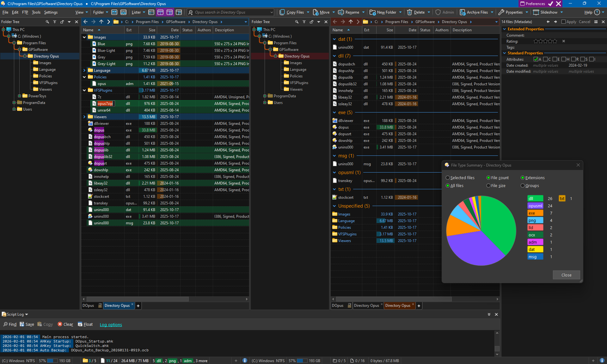Click Save in the Script Log

(27, 325)
